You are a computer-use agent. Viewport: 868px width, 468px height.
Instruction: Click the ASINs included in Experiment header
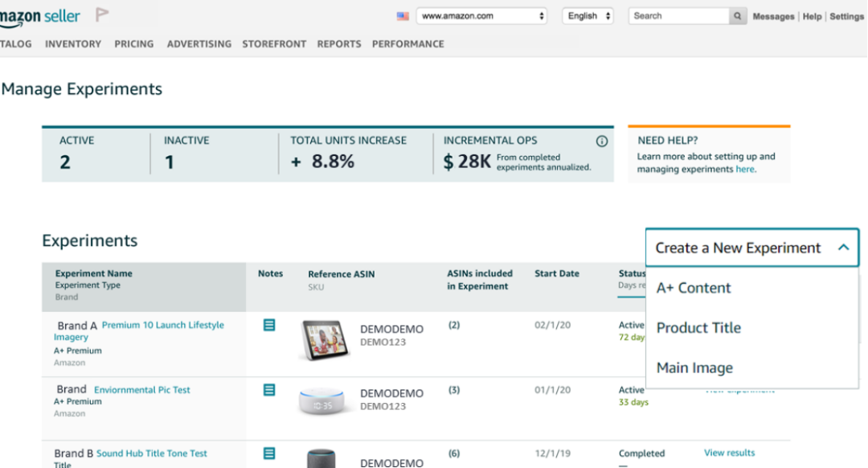point(479,280)
